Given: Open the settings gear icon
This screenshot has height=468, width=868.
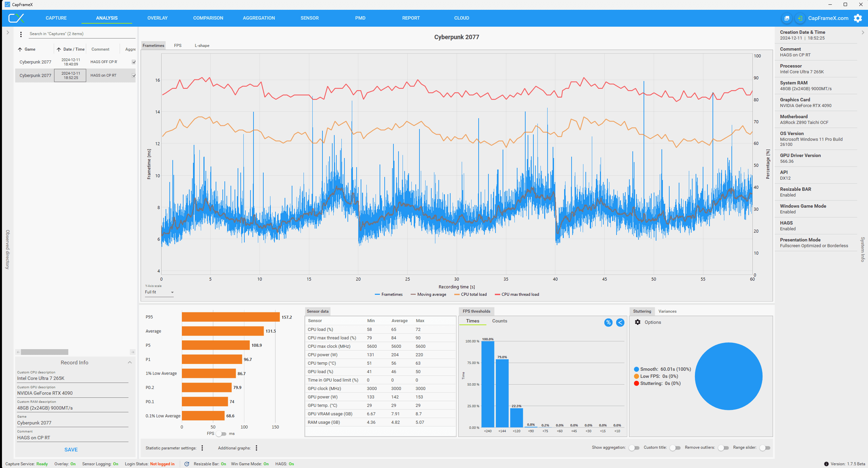Looking at the screenshot, I should click(x=858, y=18).
